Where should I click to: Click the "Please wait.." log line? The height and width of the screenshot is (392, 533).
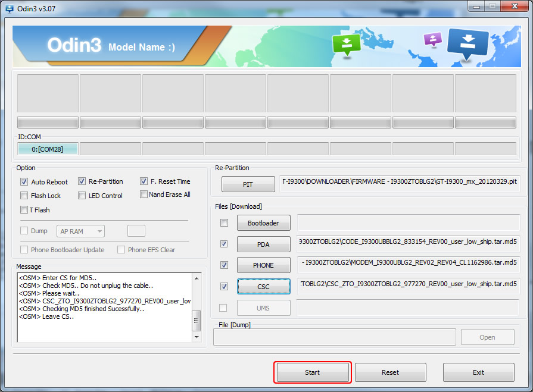tap(49, 293)
